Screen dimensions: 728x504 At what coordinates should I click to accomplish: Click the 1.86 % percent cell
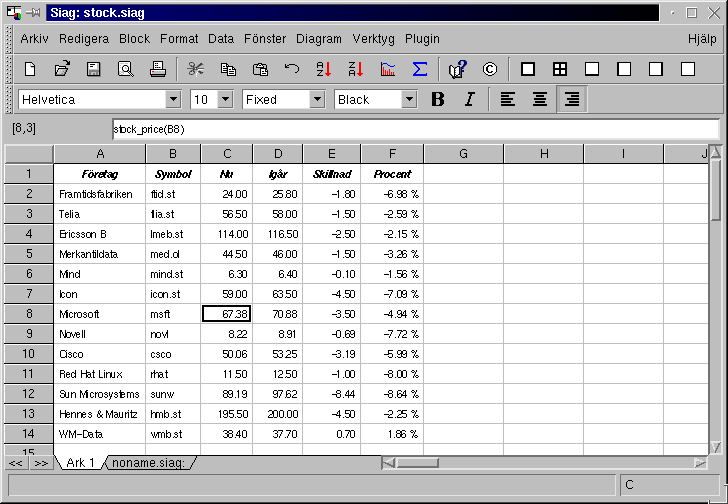[x=392, y=434]
